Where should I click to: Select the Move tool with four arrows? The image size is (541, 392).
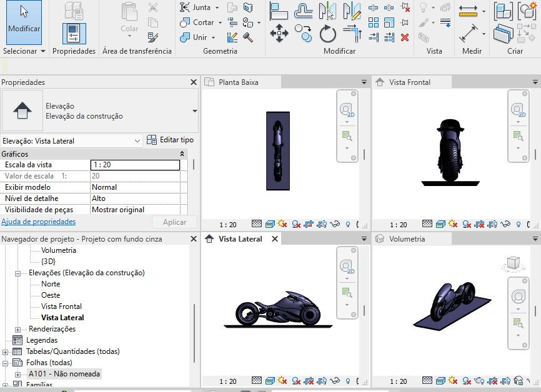pyautogui.click(x=279, y=34)
